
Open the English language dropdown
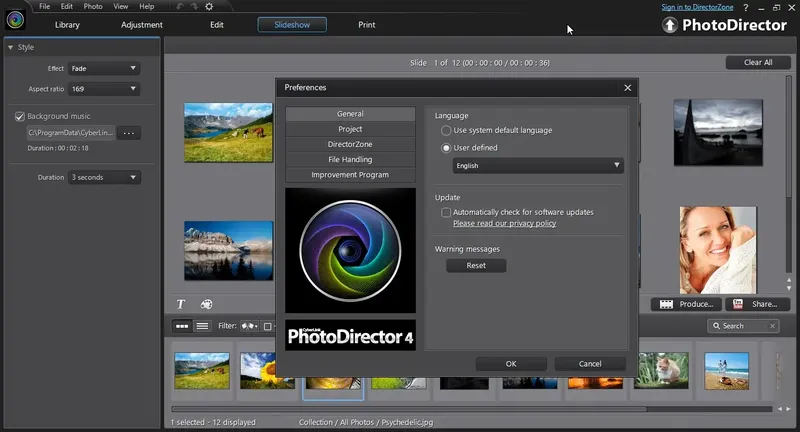pyautogui.click(x=537, y=165)
